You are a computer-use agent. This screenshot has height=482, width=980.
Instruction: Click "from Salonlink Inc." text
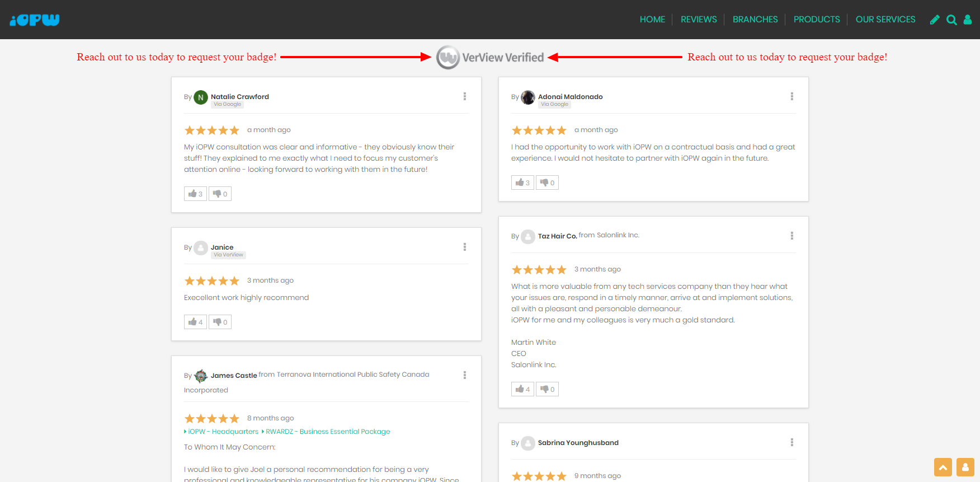tap(609, 235)
